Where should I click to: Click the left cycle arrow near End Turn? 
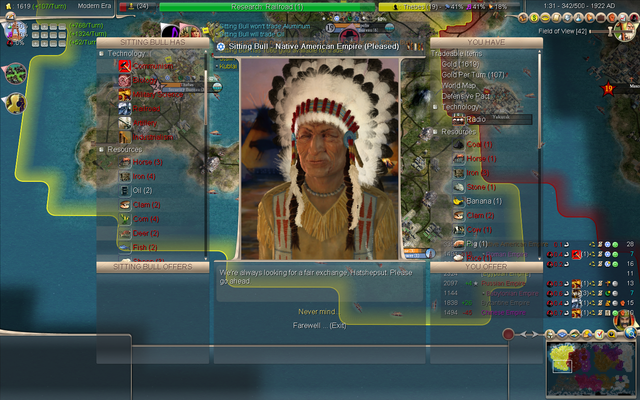point(524,334)
